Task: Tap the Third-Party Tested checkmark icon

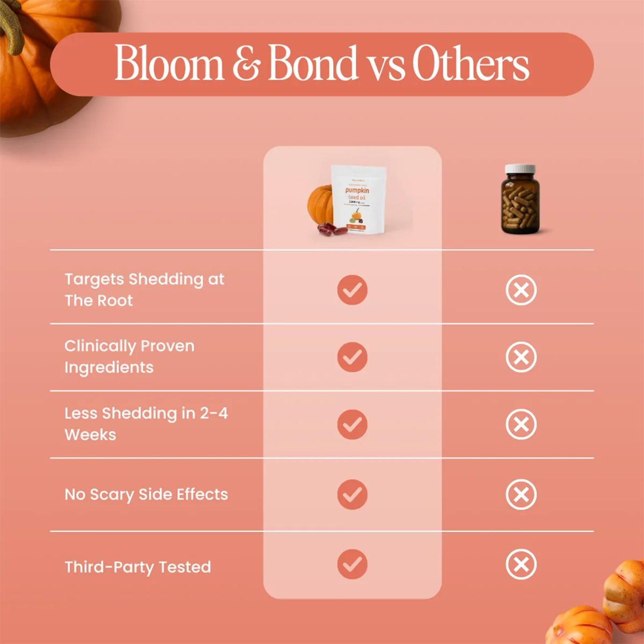Action: (352, 564)
